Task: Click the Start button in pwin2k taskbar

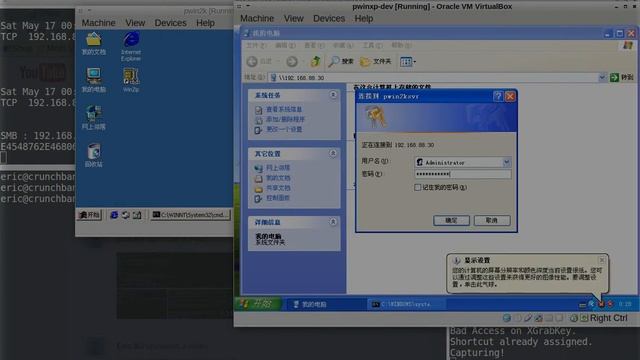Action: (x=89, y=215)
